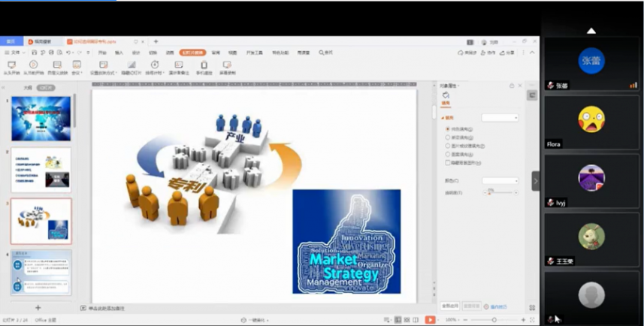This screenshot has height=326, width=644.
Task: Select the gradient fill radio button
Action: tap(448, 137)
